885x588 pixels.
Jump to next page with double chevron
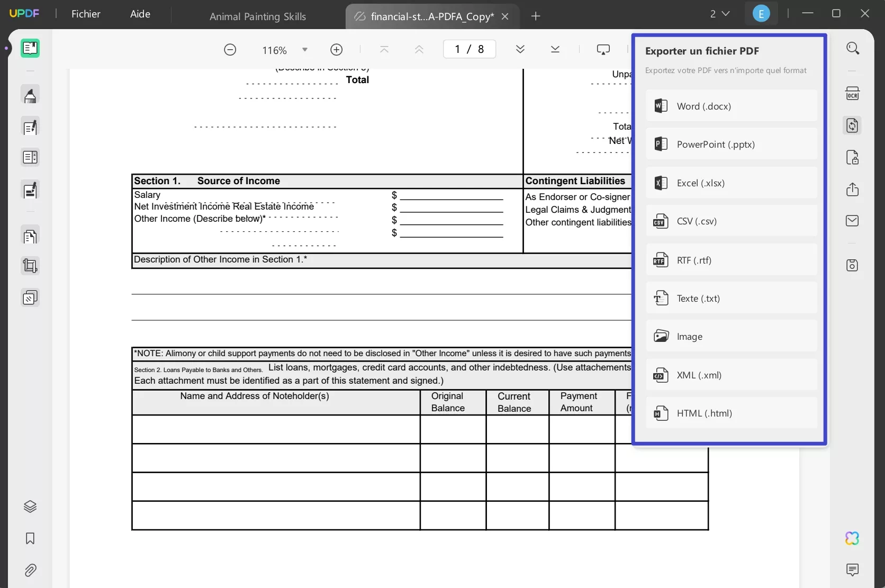pyautogui.click(x=520, y=49)
